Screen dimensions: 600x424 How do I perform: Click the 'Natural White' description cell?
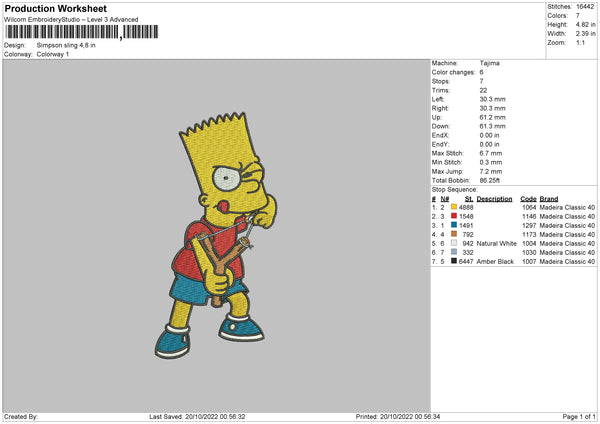pos(497,244)
